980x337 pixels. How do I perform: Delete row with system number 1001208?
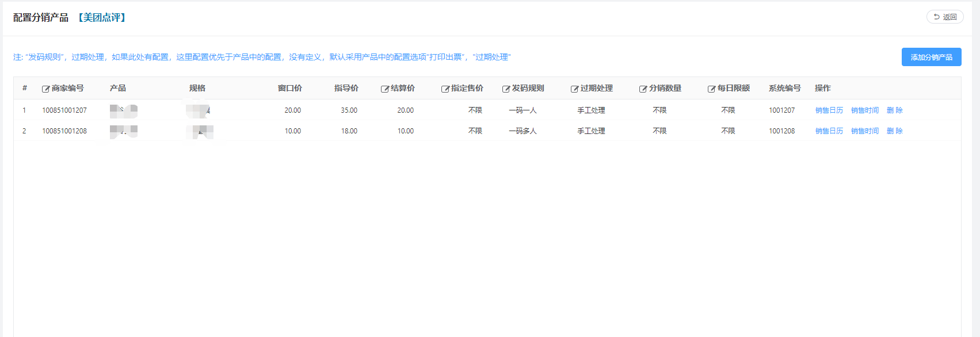point(894,131)
